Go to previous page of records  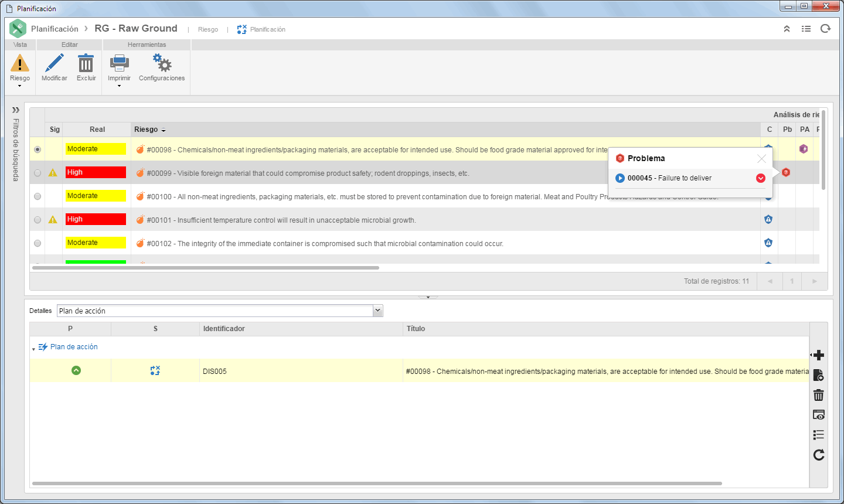tap(770, 281)
